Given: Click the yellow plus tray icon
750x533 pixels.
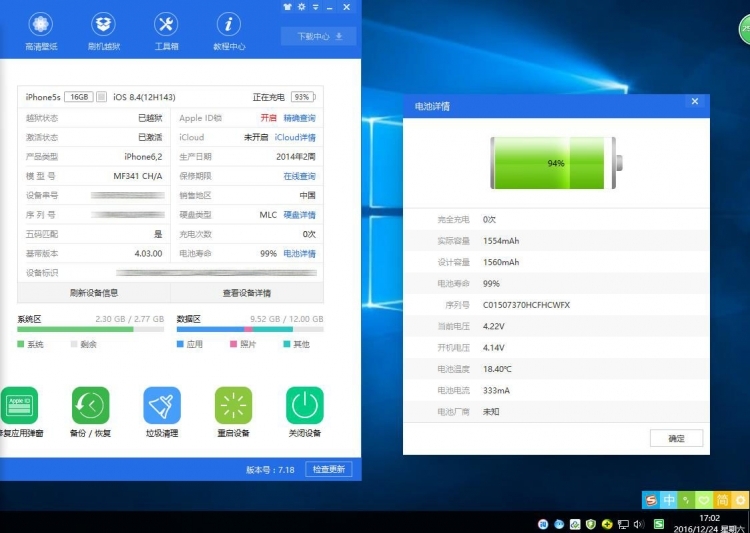Looking at the screenshot, I should pos(607,524).
